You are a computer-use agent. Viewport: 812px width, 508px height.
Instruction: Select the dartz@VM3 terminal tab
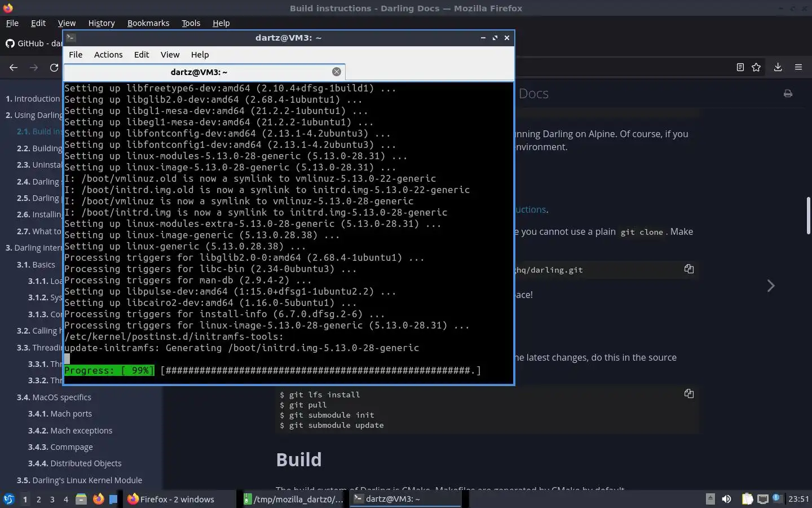[x=204, y=72]
